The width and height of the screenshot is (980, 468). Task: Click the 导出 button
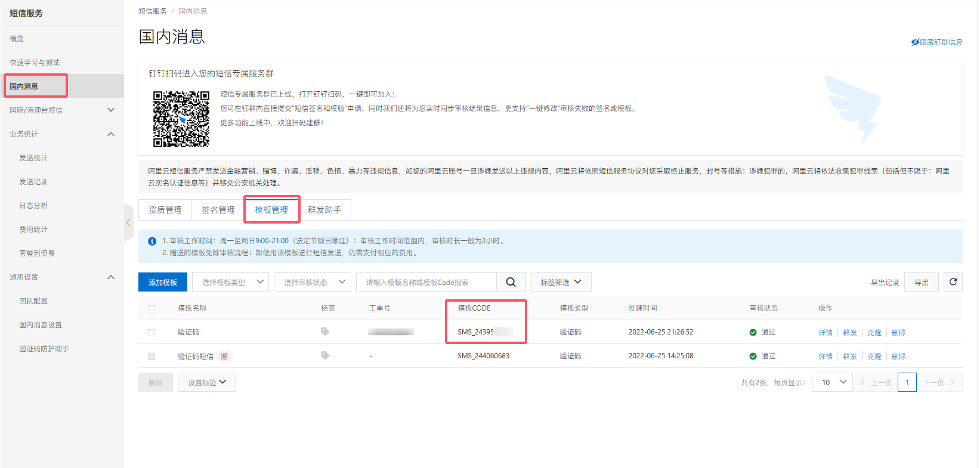tap(922, 282)
